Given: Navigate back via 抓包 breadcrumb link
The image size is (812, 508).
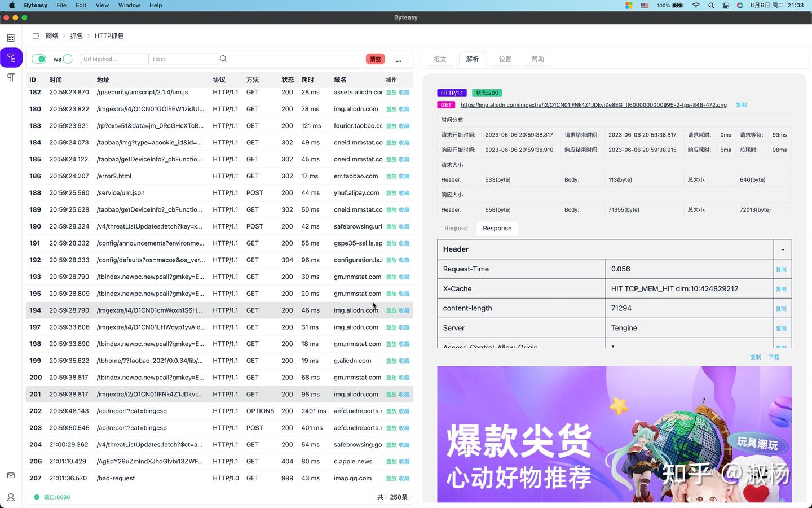Looking at the screenshot, I should (x=77, y=36).
